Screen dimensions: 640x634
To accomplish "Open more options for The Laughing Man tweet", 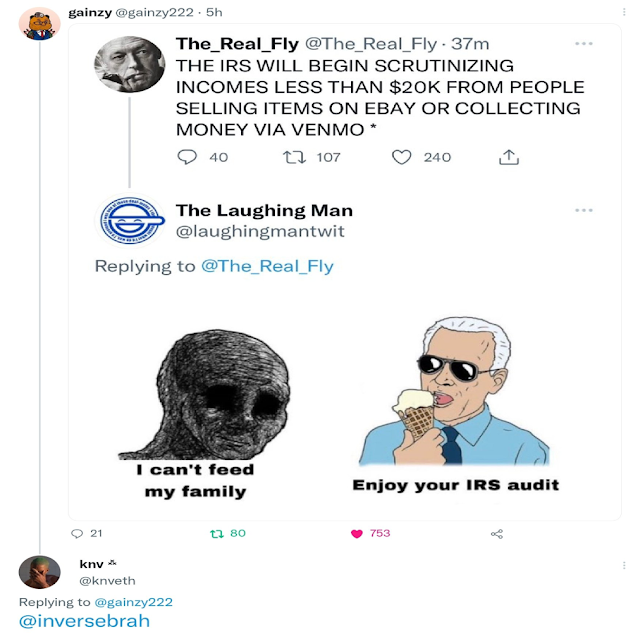I will 584,210.
